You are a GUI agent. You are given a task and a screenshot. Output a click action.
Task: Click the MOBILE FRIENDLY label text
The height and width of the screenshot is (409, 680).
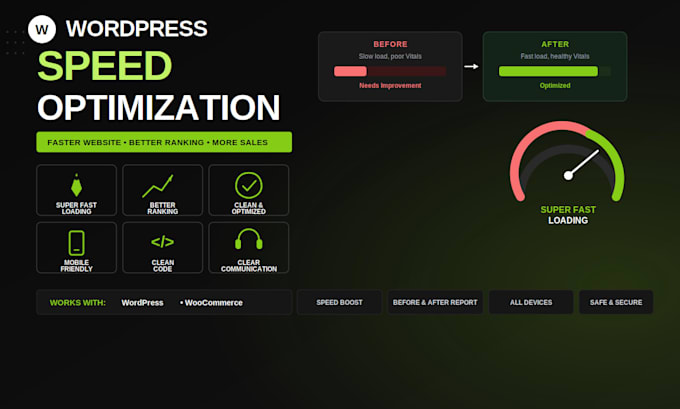76,266
